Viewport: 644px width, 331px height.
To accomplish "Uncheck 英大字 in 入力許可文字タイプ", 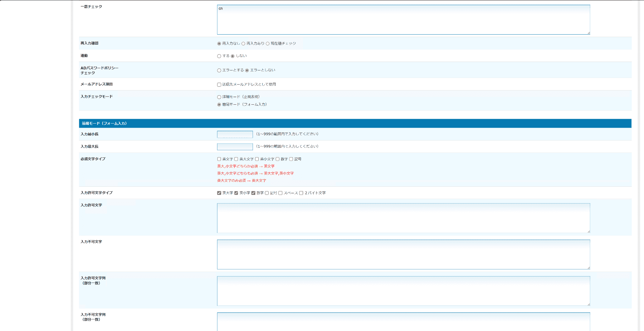I will point(219,193).
